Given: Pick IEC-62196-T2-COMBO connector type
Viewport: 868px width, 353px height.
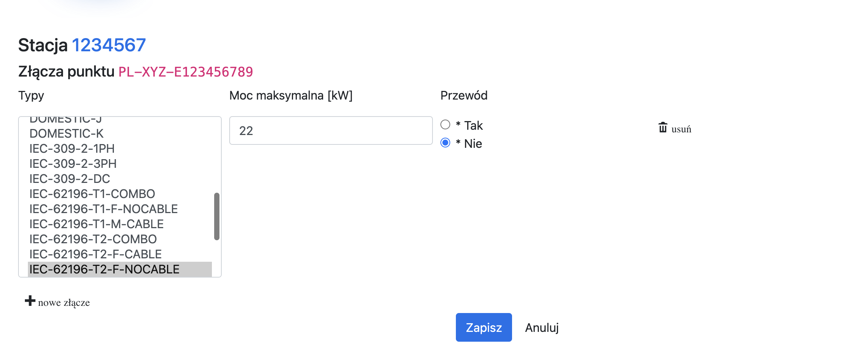Looking at the screenshot, I should point(93,239).
